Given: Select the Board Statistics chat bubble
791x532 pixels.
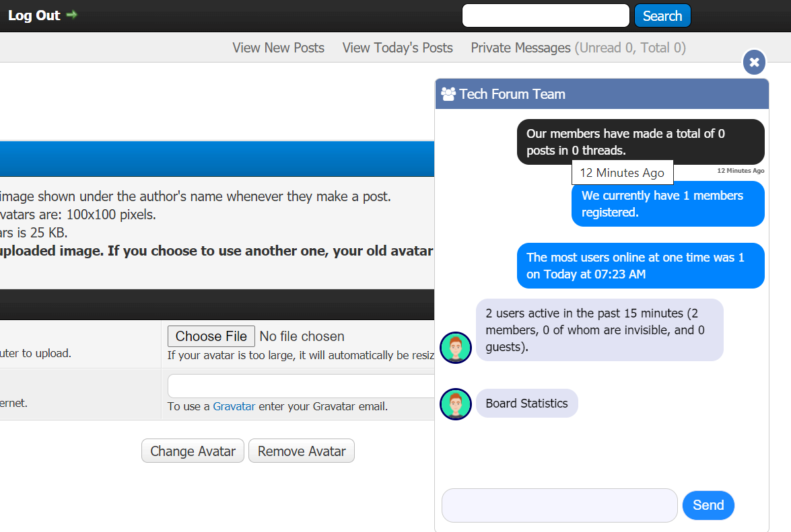Looking at the screenshot, I should click(x=526, y=404).
